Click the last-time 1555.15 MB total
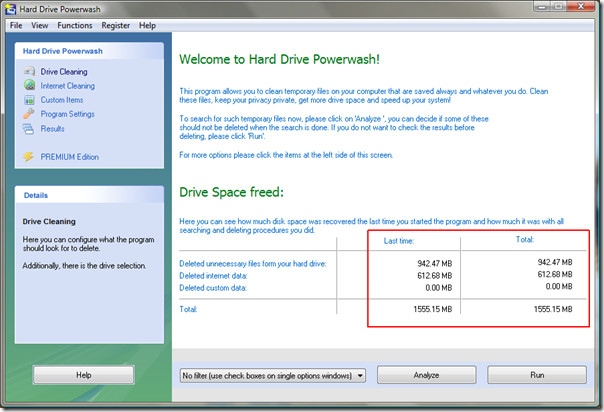The width and height of the screenshot is (604, 412). [433, 309]
